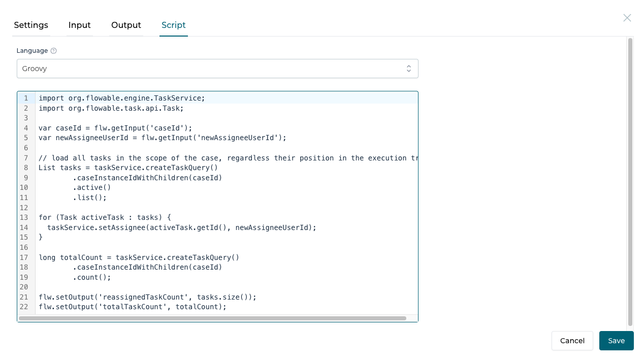Screen dimensions: 644x362
Task: Click the active() query filter on line 10
Action: pyautogui.click(x=92, y=187)
